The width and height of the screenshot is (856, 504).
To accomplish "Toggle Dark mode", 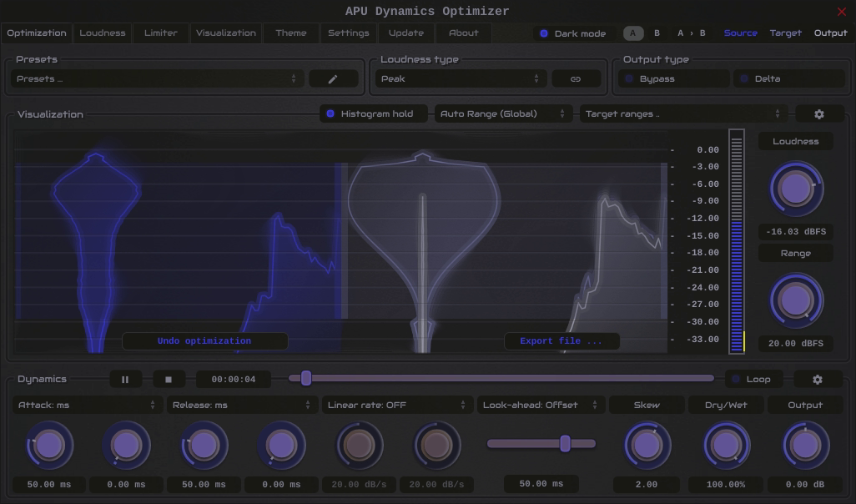I will pyautogui.click(x=574, y=33).
